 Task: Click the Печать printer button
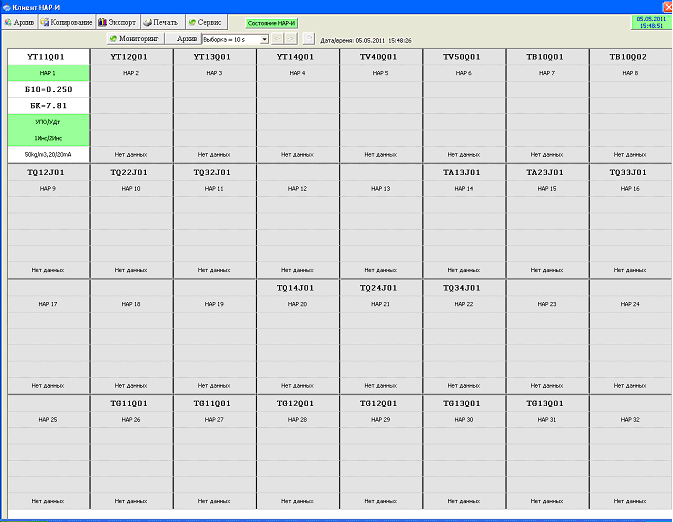(x=161, y=21)
